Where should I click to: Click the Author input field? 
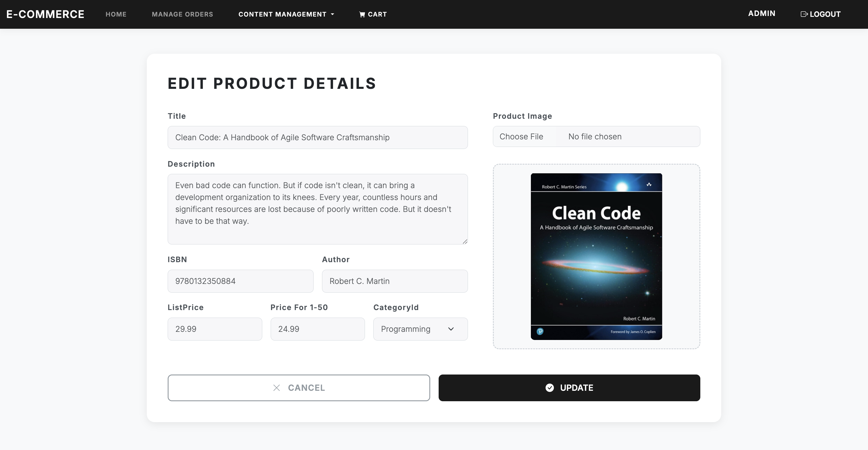pyautogui.click(x=395, y=281)
